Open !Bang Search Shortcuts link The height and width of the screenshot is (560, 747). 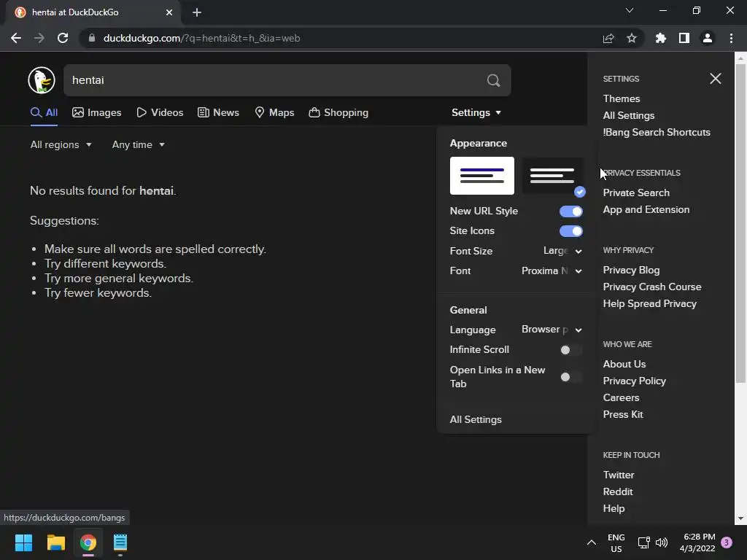[x=657, y=133]
